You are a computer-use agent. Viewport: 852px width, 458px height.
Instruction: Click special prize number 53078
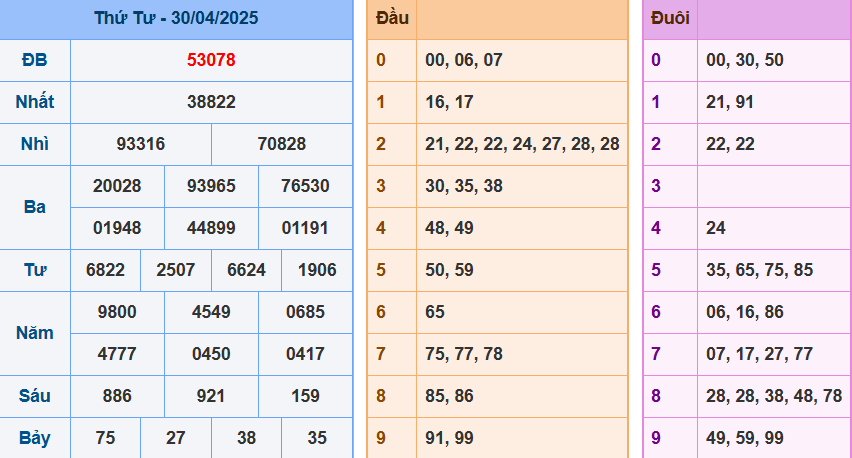coord(211,60)
